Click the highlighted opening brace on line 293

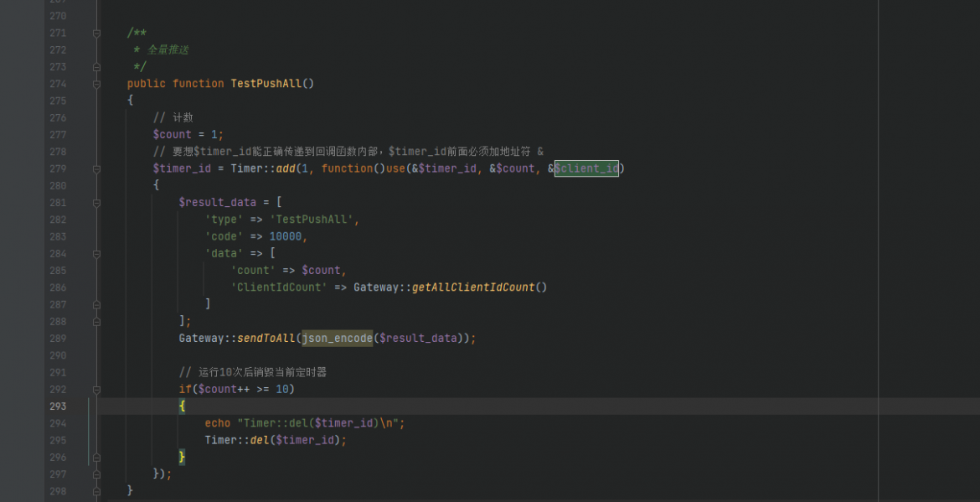[x=182, y=406]
